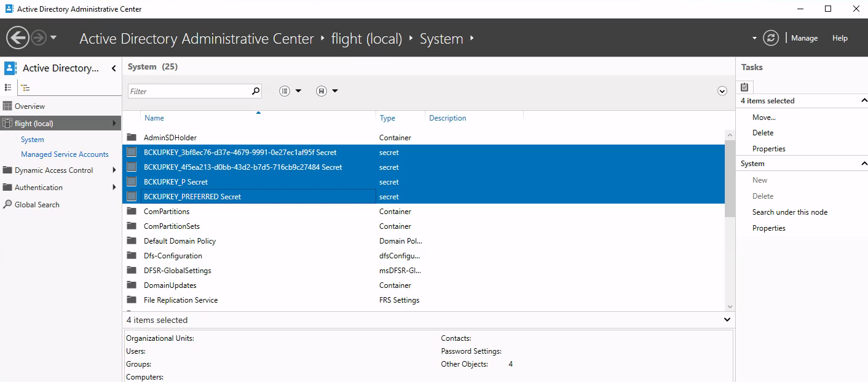This screenshot has width=868, height=382.
Task: Open dropdown arrow left of Refresh icon
Action: [x=754, y=38]
